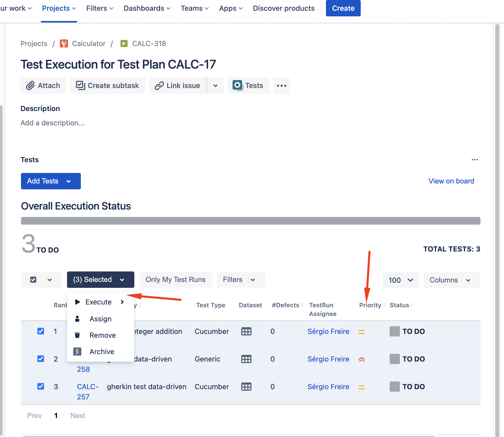504x437 pixels.
Task: Click dataset grid icon for rank 1
Action: click(246, 332)
